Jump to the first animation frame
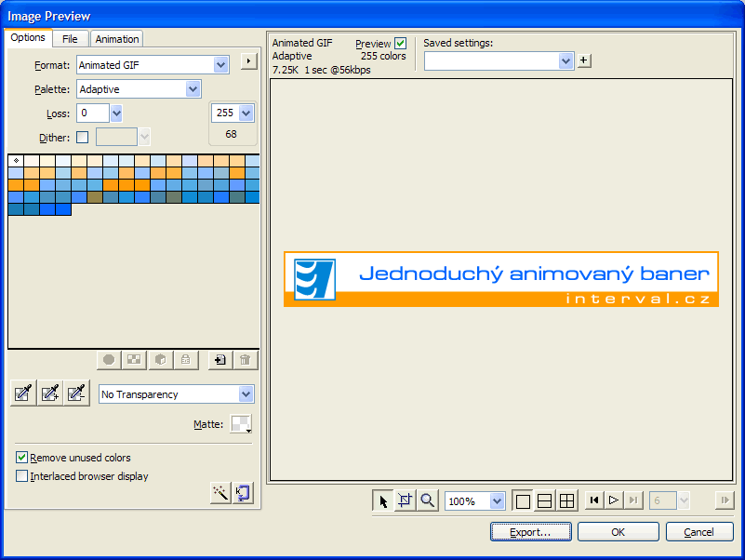Image resolution: width=745 pixels, height=560 pixels. [x=594, y=500]
